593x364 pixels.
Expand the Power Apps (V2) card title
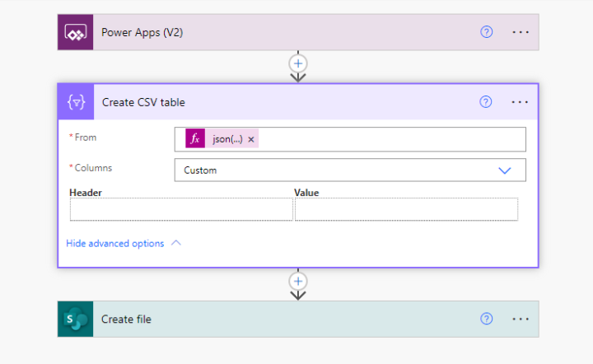point(142,32)
